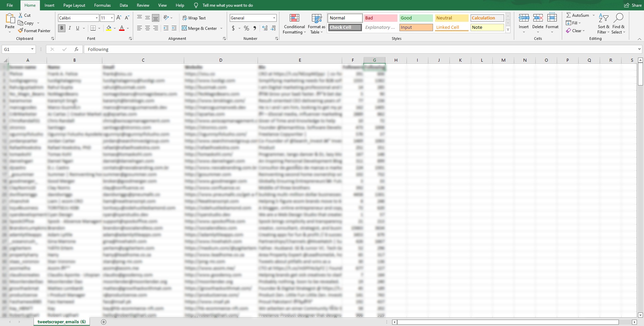Toggle Bold formatting
This screenshot has width=644, height=326.
(62, 28)
